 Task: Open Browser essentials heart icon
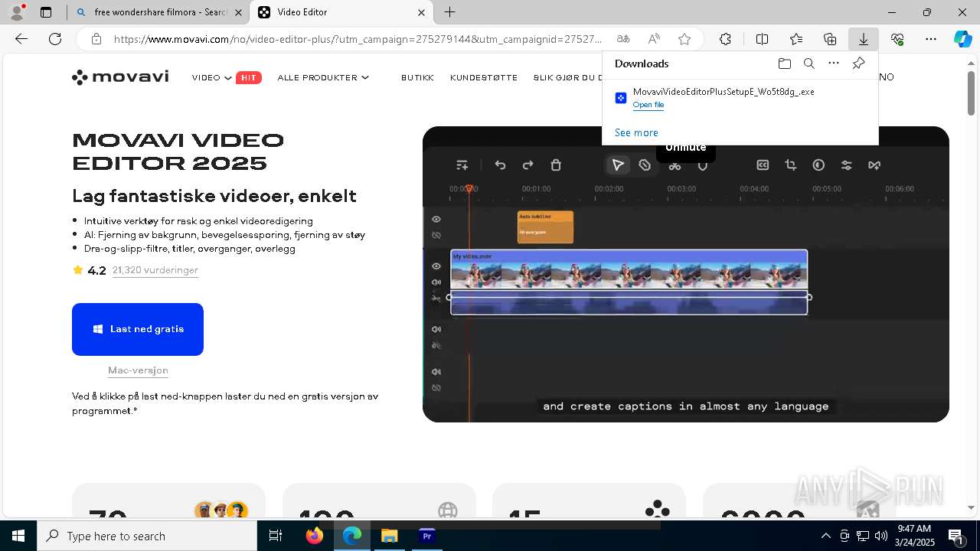897,39
